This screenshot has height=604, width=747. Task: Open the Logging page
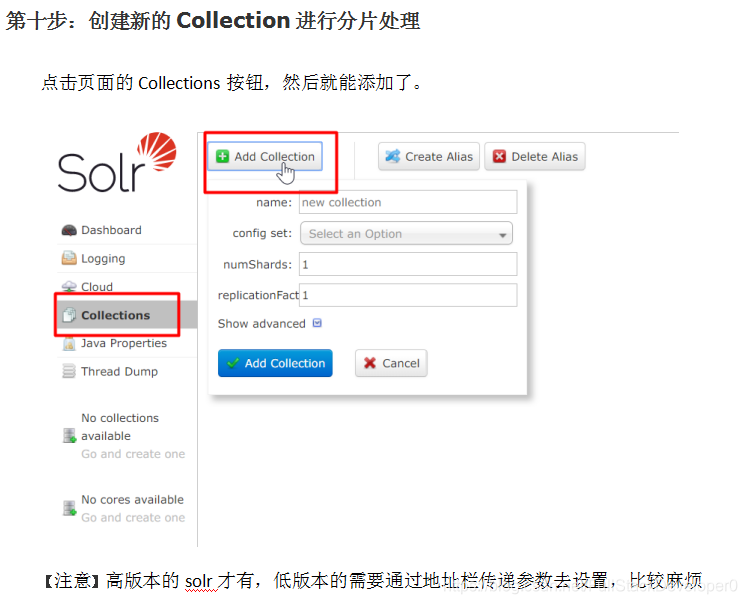tap(103, 259)
